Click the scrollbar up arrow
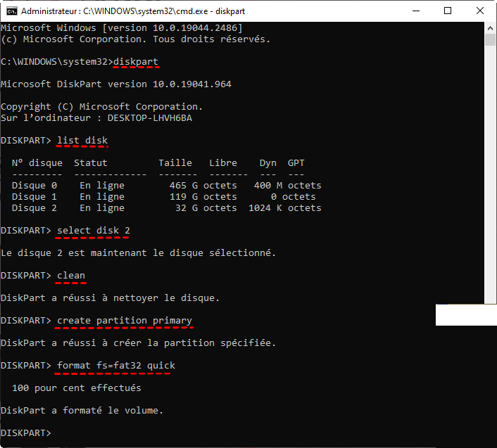This screenshot has width=497, height=448. tap(491, 27)
